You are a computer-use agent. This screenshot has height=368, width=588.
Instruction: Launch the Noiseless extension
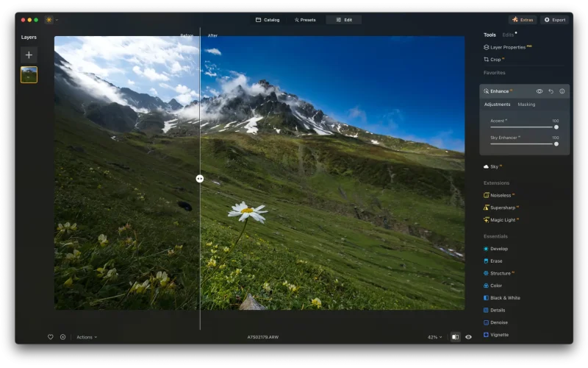pos(502,195)
